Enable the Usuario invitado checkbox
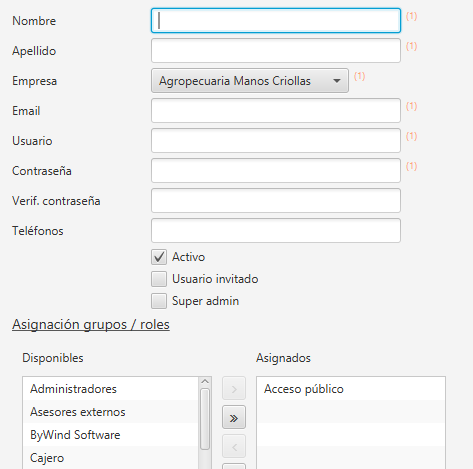Image resolution: width=473 pixels, height=469 pixels. 159,279
